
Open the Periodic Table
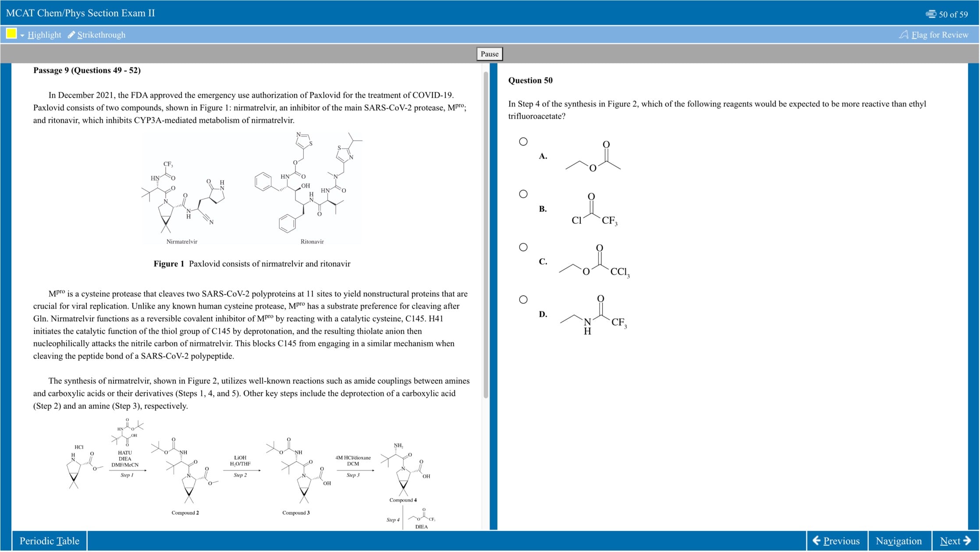[x=50, y=541]
